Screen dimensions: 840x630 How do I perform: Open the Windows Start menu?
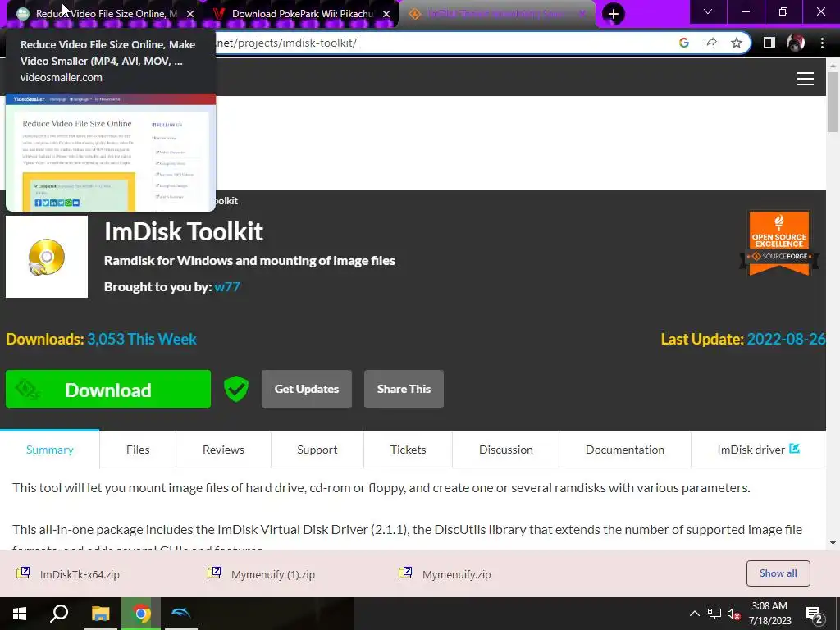tap(20, 614)
